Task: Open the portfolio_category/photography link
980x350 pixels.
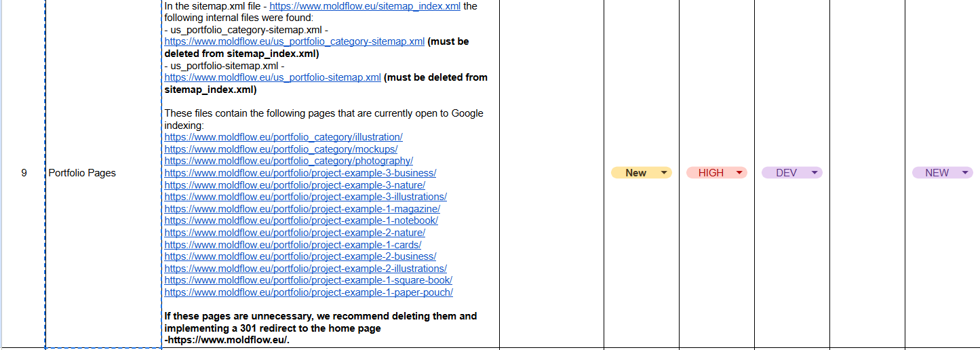Action: (288, 161)
